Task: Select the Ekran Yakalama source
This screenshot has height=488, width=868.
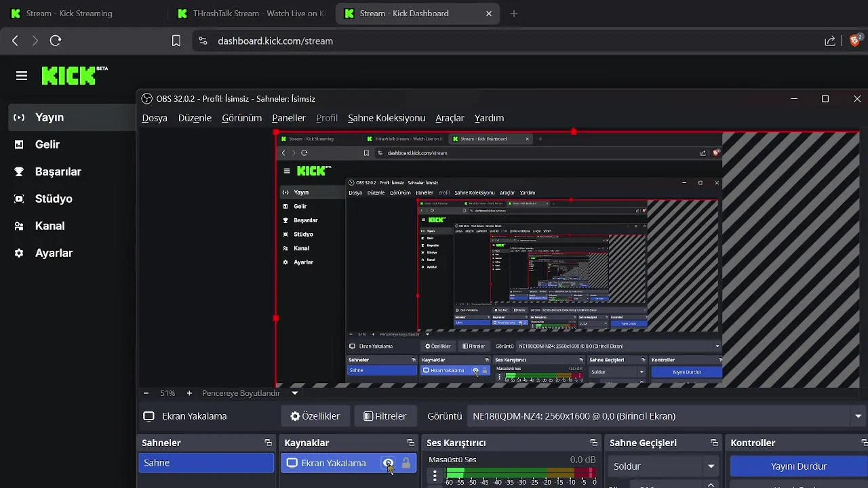Action: pos(349,463)
